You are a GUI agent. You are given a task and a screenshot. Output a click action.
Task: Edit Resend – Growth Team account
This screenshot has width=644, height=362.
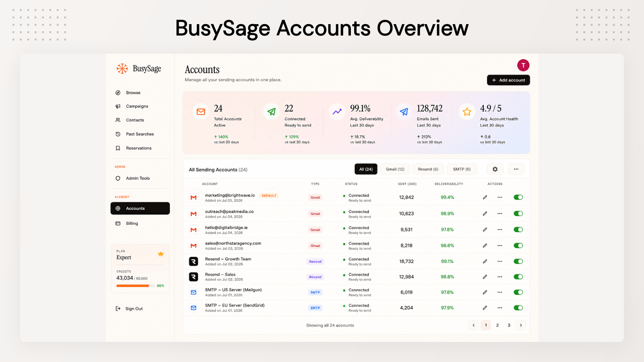[485, 261]
